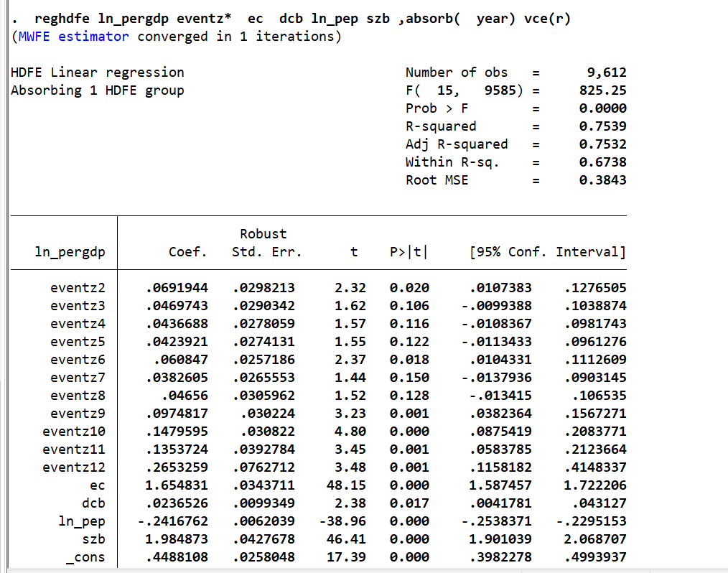The width and height of the screenshot is (728, 573).
Task: Click Adj R-squared value 0.7532
Action: click(x=602, y=144)
